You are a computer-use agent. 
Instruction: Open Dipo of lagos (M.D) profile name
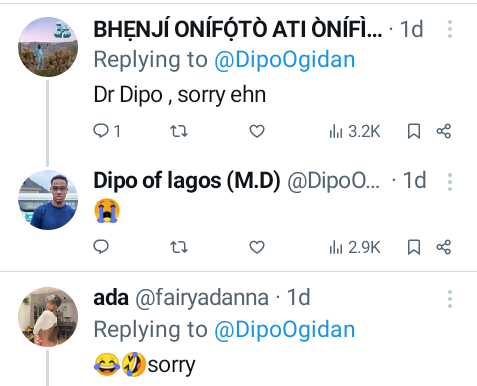[187, 181]
